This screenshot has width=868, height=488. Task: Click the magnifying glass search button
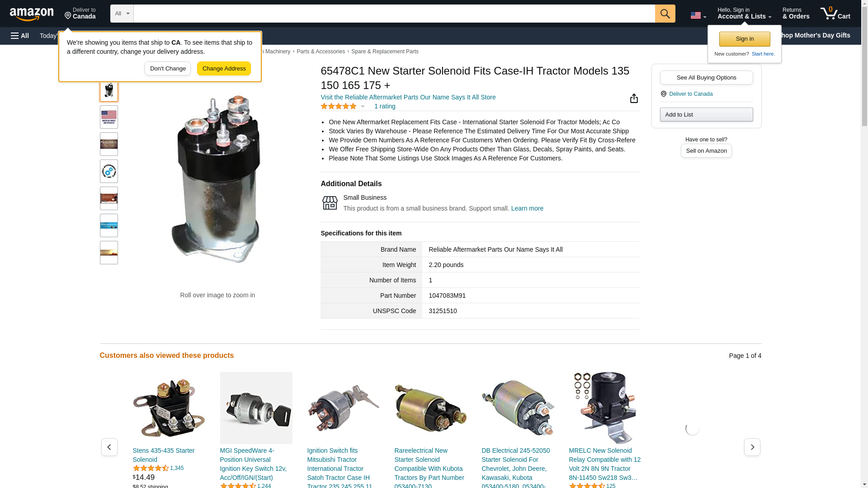[665, 14]
